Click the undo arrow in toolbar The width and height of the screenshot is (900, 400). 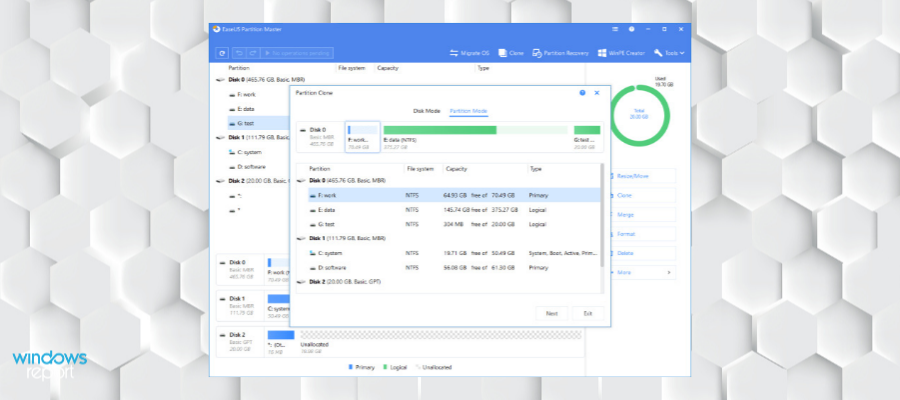point(239,53)
